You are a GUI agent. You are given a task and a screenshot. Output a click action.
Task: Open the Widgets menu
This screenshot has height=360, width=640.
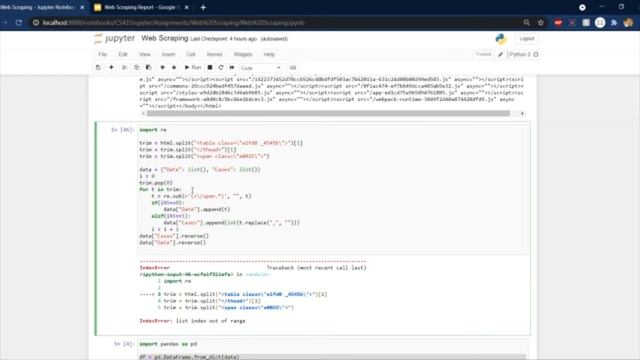coord(243,54)
